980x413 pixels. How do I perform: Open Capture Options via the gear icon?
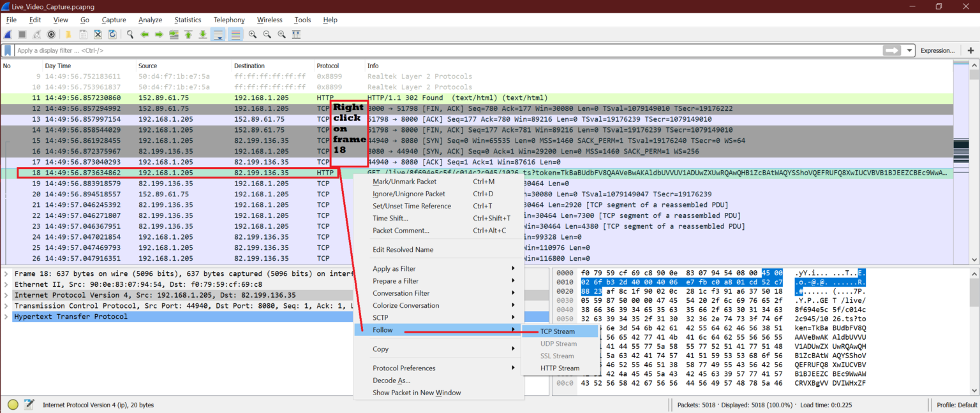(51, 34)
